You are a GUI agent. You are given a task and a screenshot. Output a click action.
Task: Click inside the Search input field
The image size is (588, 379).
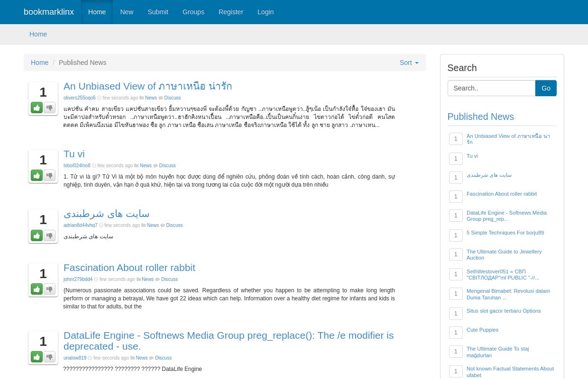click(x=491, y=88)
